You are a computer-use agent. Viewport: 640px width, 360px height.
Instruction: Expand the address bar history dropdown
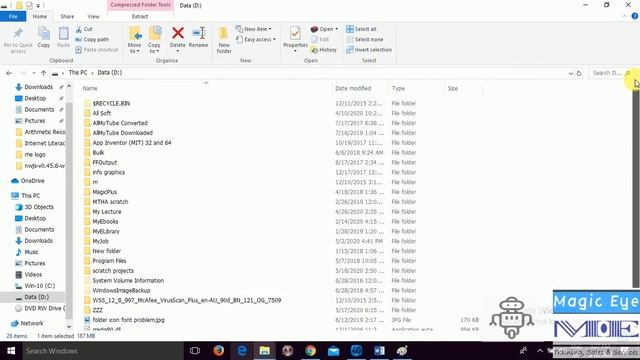pos(571,73)
